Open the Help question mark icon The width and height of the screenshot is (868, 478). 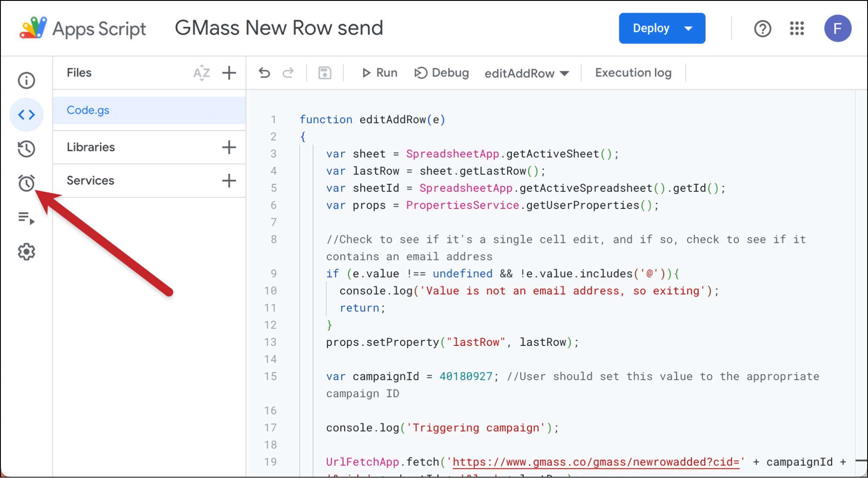[762, 29]
